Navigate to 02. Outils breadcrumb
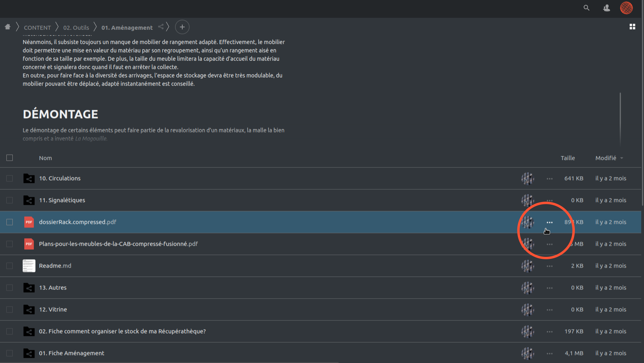The image size is (644, 363). coord(76,27)
